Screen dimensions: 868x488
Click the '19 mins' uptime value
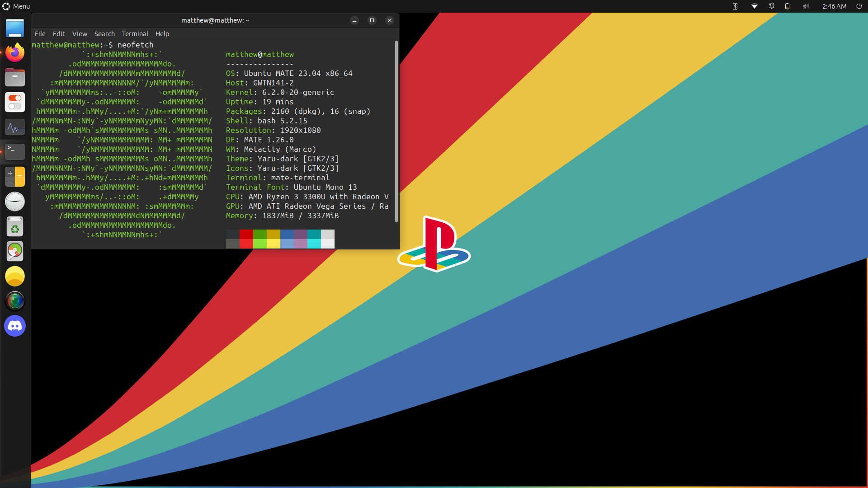point(278,102)
